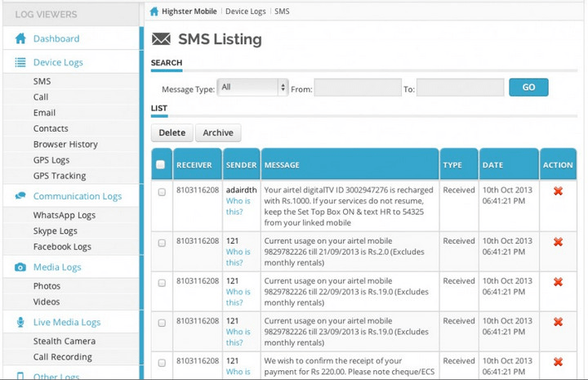588x380 pixels.
Task: Open Browser History logs
Action: [x=65, y=145]
